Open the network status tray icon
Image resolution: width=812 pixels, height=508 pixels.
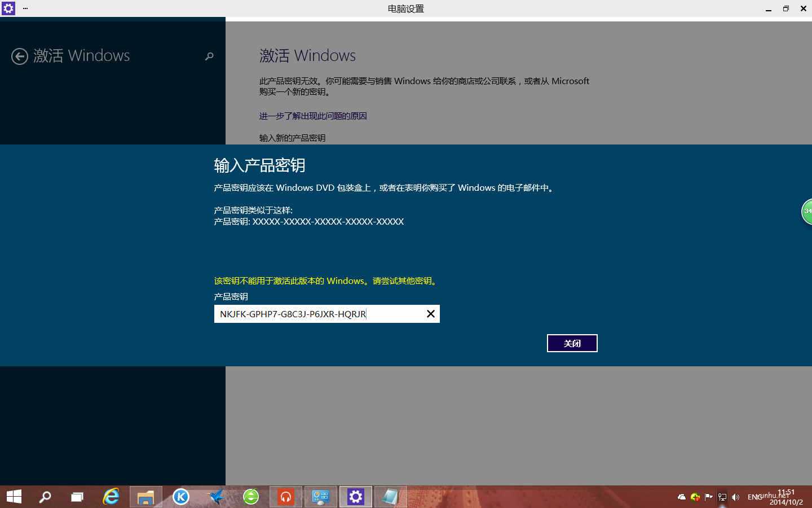722,497
